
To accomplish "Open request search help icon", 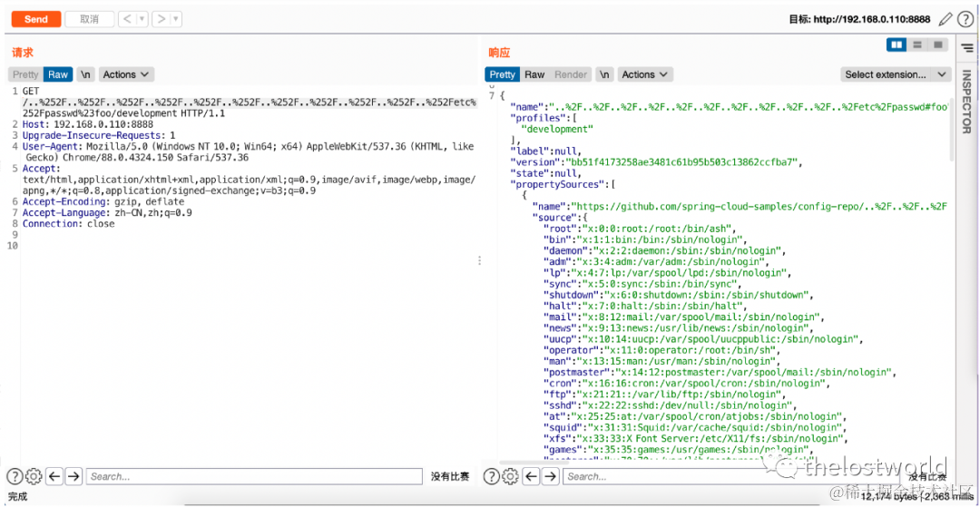I will tap(15, 476).
